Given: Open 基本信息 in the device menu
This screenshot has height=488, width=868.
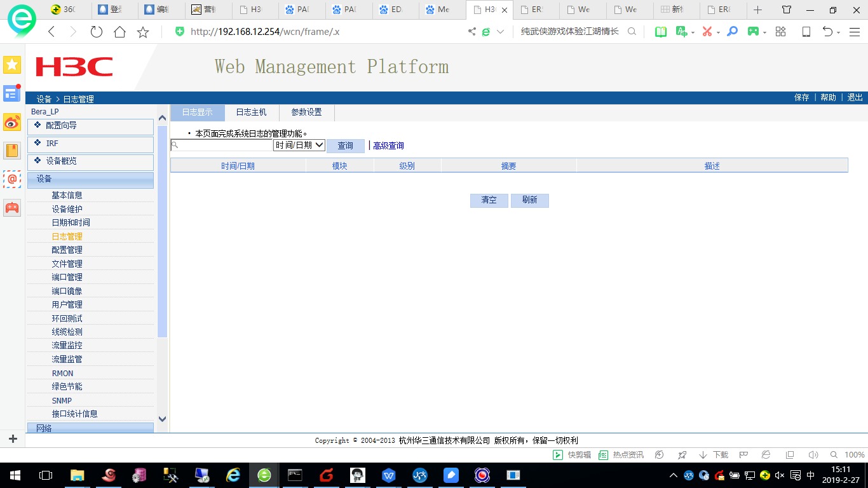Looking at the screenshot, I should click(67, 196).
